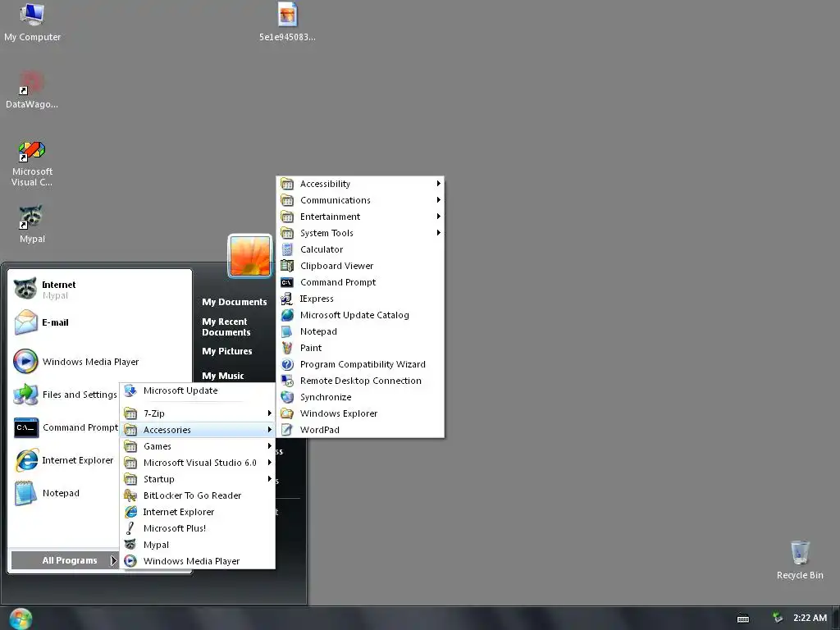Start Program Compatibility Wizard
Viewport: 840px width, 630px height.
[360, 364]
